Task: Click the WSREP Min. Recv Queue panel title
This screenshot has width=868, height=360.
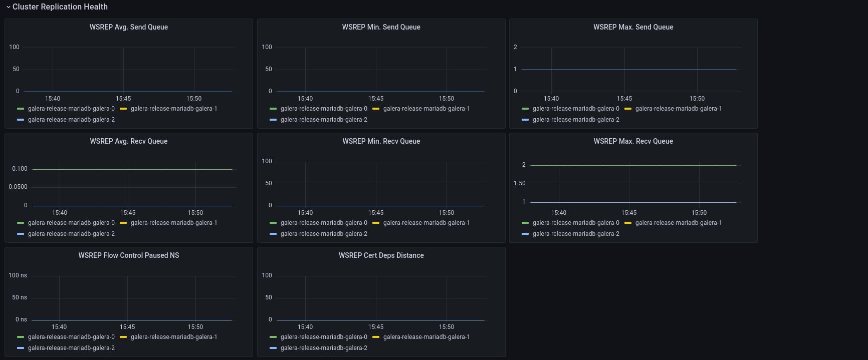Action: [381, 141]
